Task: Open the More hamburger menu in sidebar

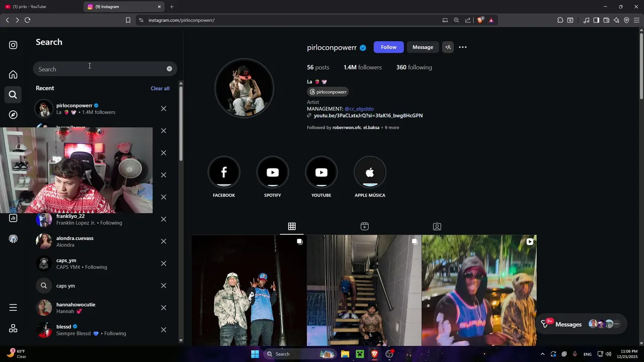Action: [x=13, y=307]
